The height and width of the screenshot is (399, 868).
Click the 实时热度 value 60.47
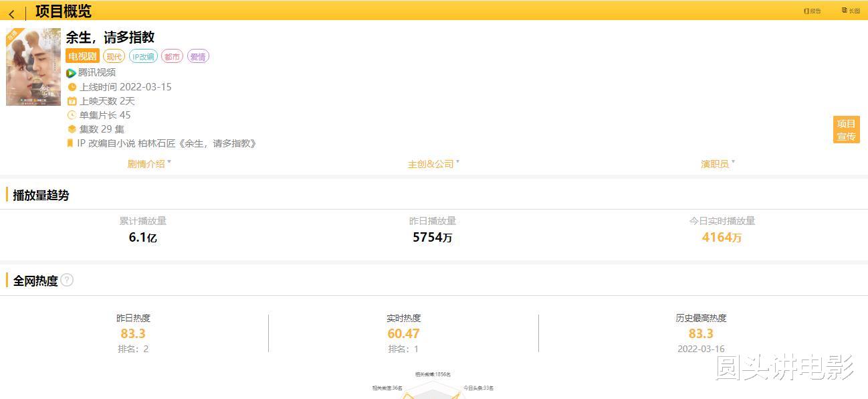click(403, 333)
